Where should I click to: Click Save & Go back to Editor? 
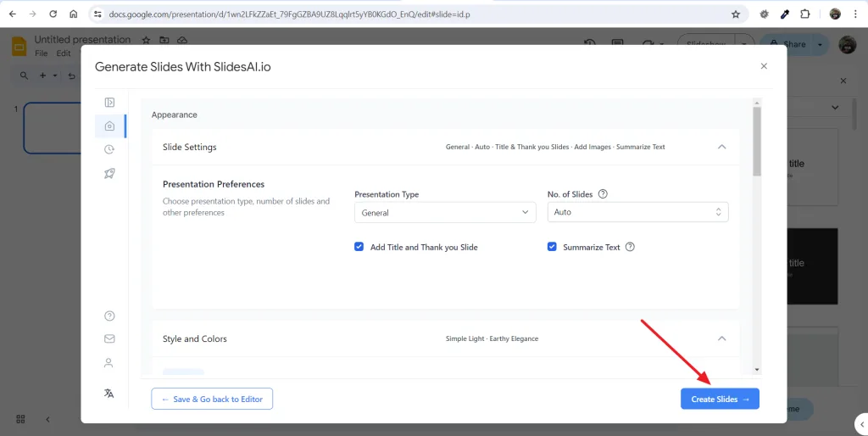point(212,399)
